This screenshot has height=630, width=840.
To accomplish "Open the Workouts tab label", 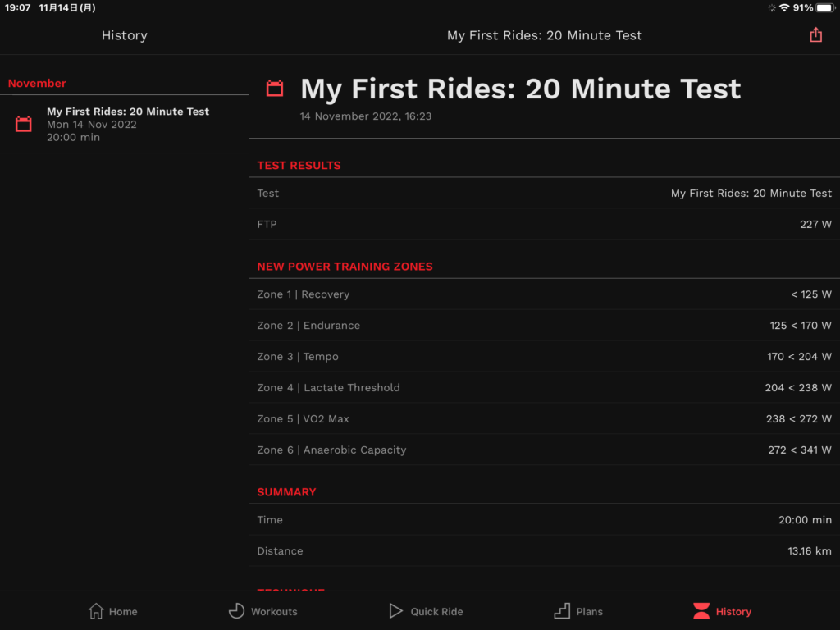I will (274, 612).
